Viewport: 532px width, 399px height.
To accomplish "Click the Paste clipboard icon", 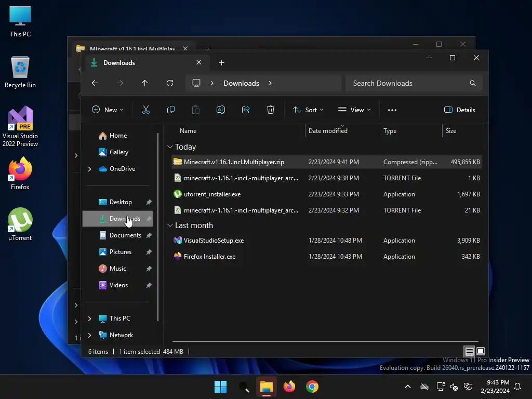I will [x=196, y=110].
